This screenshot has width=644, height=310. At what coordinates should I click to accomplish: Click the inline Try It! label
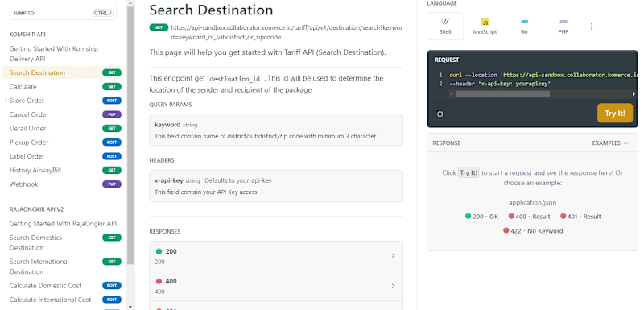tap(469, 173)
